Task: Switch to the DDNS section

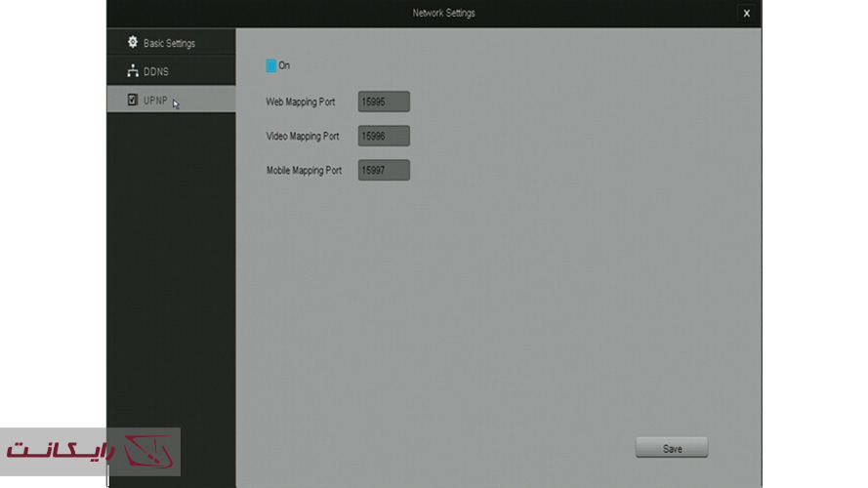Action: (x=156, y=71)
